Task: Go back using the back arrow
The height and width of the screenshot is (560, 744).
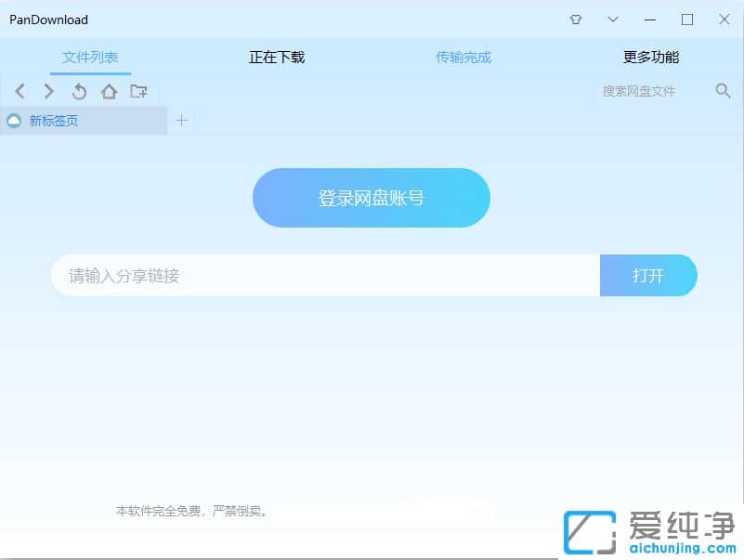Action: 20,91
